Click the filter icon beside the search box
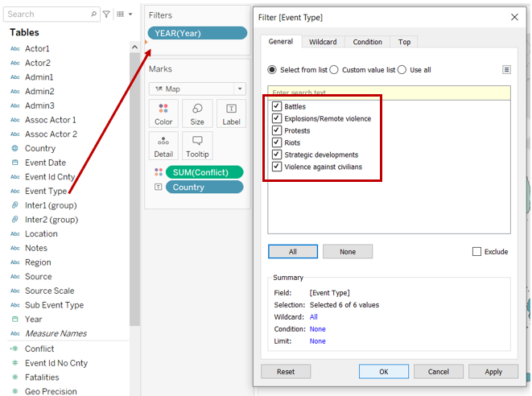 pyautogui.click(x=106, y=14)
